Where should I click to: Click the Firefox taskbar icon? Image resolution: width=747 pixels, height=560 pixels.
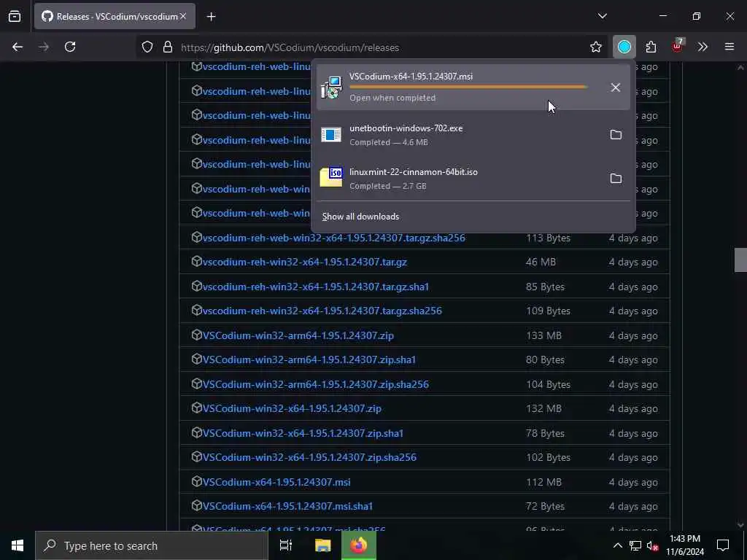(x=359, y=545)
